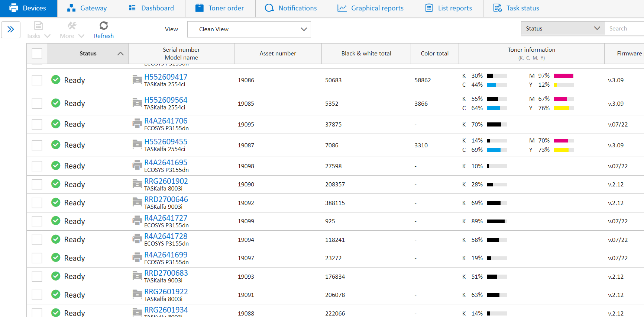This screenshot has width=644, height=317.
Task: Open the More tools icon
Action: 72,26
